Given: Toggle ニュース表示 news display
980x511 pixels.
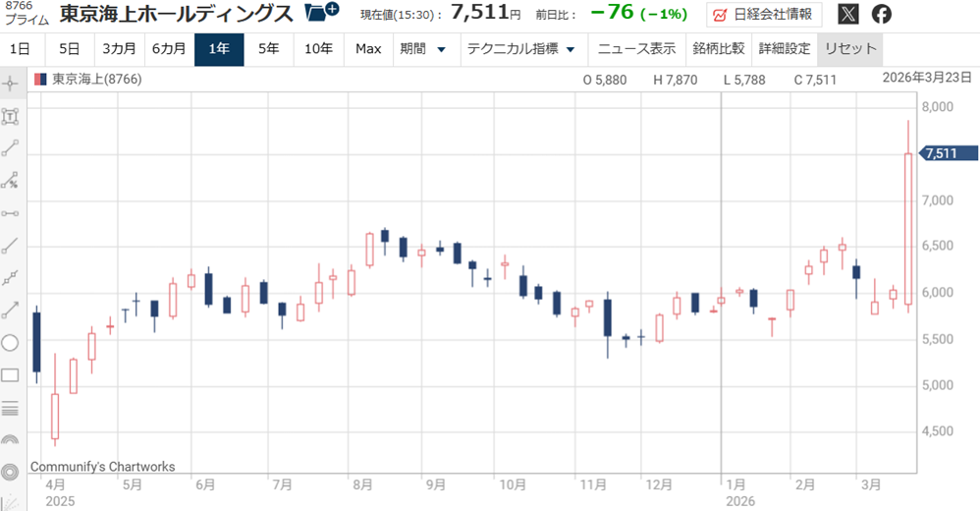Looking at the screenshot, I should pos(636,49).
